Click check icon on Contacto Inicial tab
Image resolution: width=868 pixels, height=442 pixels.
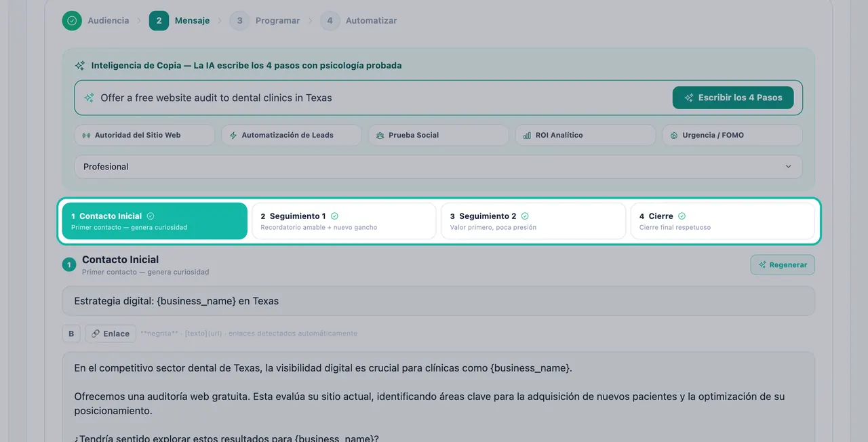pos(151,216)
